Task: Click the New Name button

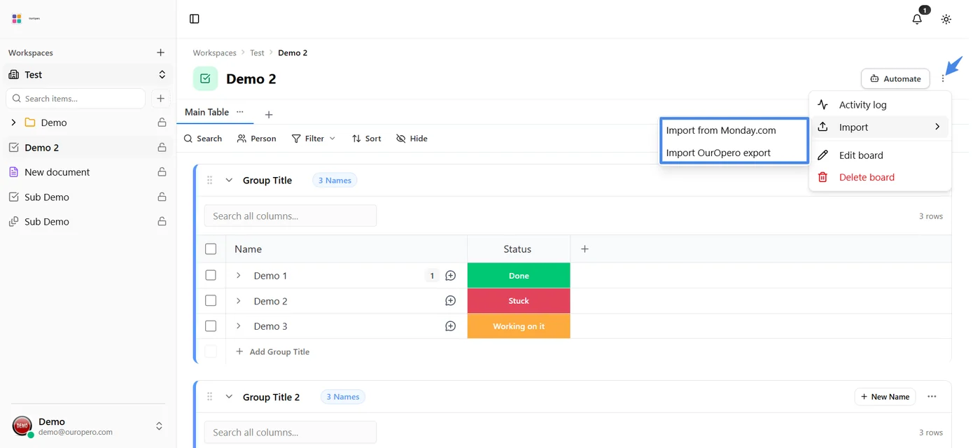Action: 885,397
